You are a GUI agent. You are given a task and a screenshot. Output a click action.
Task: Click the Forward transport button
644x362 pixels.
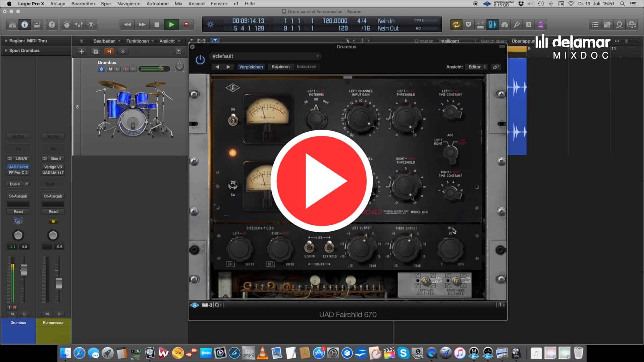tap(142, 24)
